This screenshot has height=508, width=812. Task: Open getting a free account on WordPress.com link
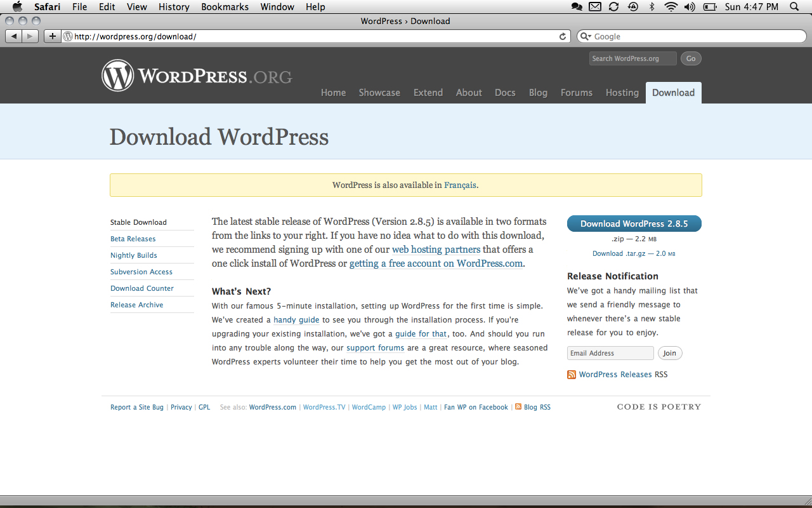[436, 264]
